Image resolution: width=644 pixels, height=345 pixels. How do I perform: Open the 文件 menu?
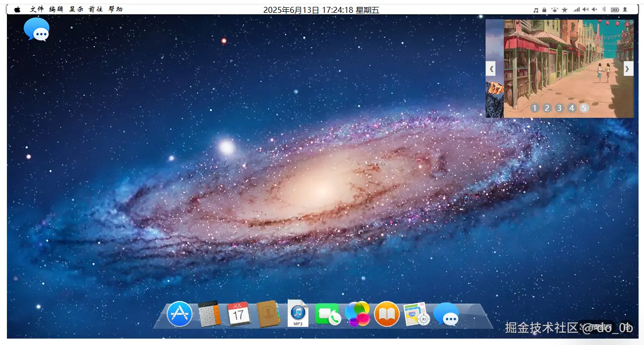coord(37,9)
